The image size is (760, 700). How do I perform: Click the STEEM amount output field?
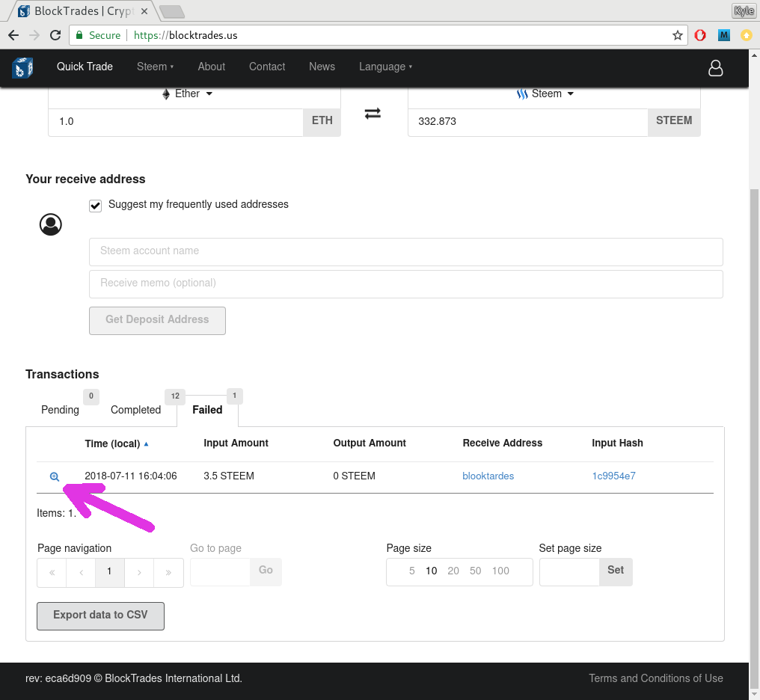[x=528, y=122]
